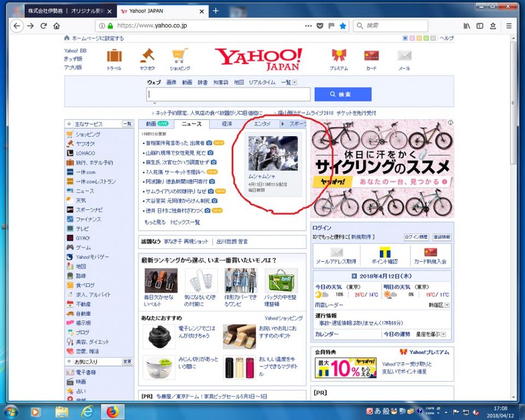The image size is (525, 420).
Task: Open カード icon in header
Action: pos(371,56)
